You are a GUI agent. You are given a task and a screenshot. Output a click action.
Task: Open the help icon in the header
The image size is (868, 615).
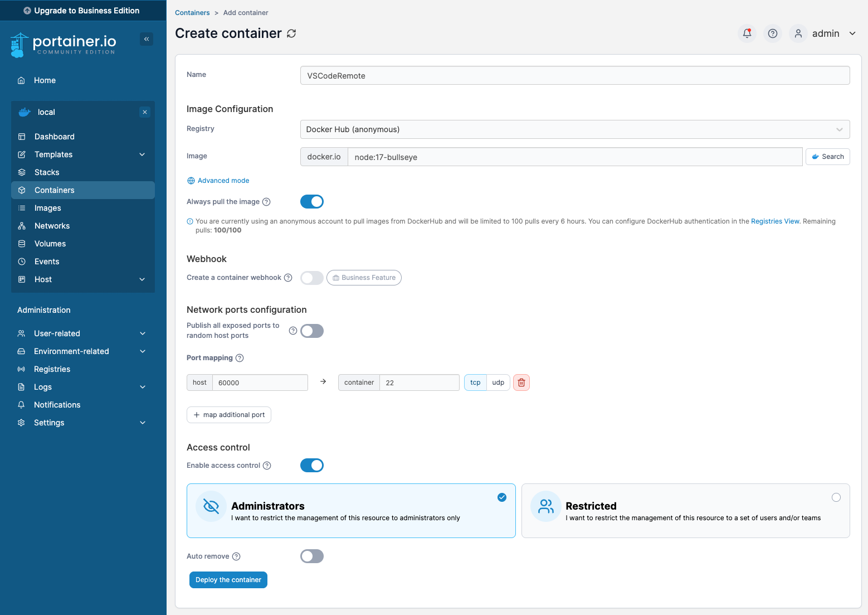pyautogui.click(x=772, y=33)
